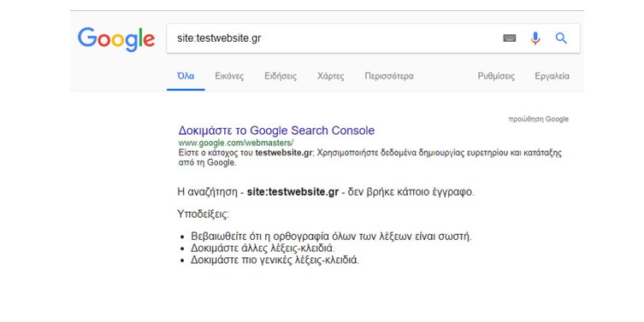Viewport: 644px width, 322px height.
Task: Click the Υποδείξεις heading
Action: tap(204, 214)
